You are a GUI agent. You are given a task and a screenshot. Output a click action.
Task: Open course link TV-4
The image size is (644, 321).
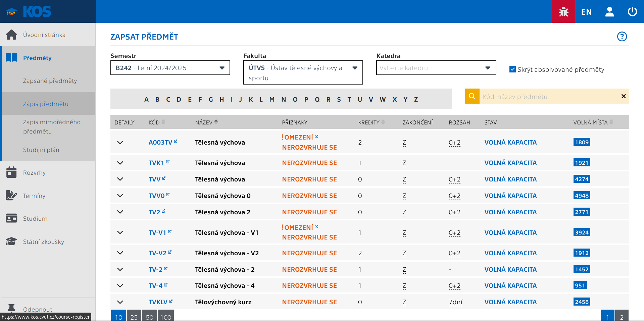tap(155, 285)
